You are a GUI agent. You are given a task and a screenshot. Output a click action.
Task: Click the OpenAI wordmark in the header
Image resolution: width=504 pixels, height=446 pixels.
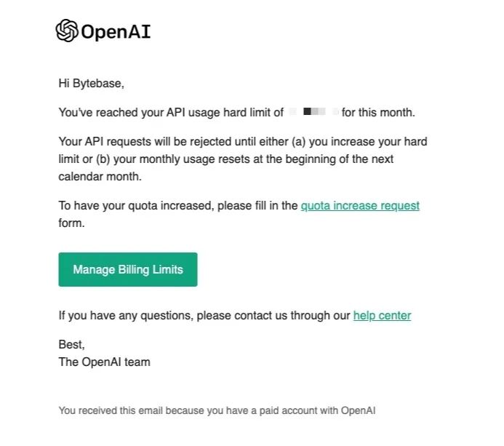(116, 32)
